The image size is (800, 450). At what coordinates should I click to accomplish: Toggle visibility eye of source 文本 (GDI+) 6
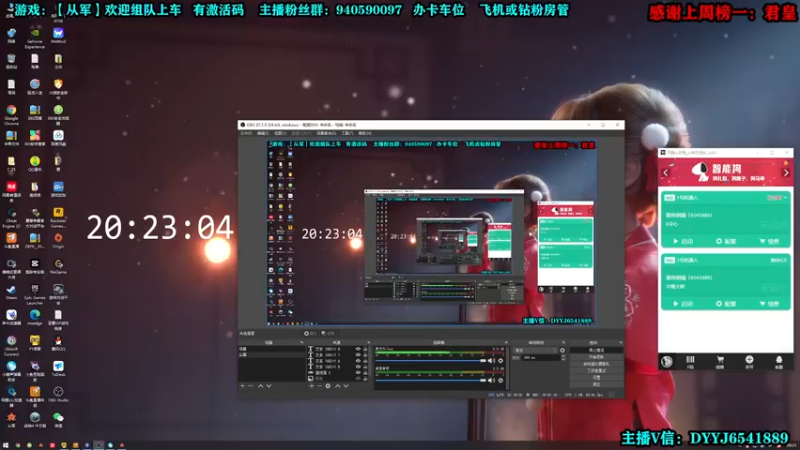(x=358, y=360)
